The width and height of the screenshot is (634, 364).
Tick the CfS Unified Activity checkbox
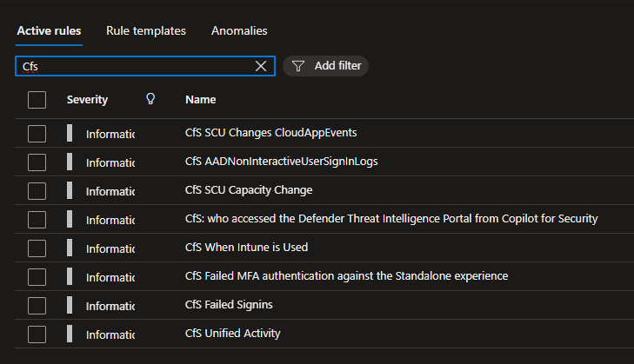[37, 334]
